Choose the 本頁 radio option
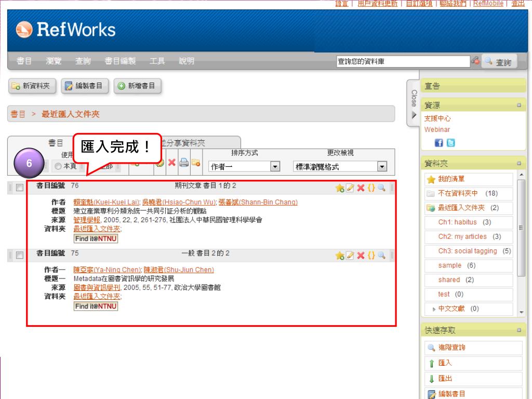Screen dimensions: 532x399 (58, 166)
